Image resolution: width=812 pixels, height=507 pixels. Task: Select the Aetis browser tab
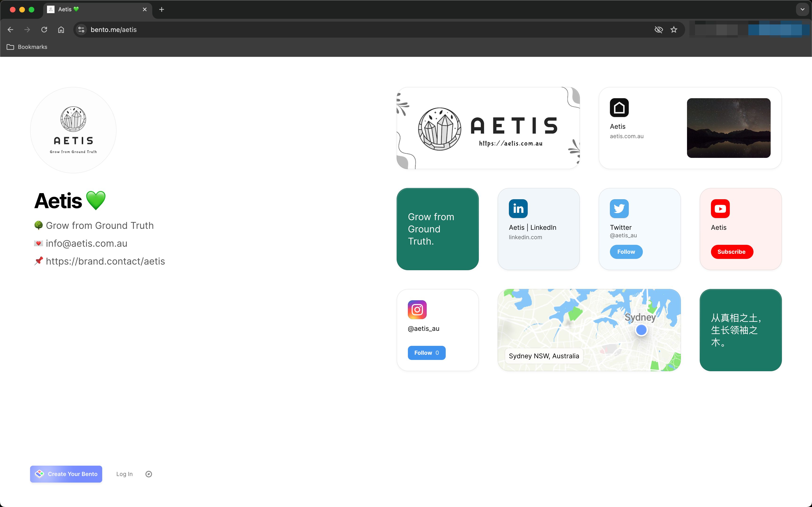coord(94,9)
